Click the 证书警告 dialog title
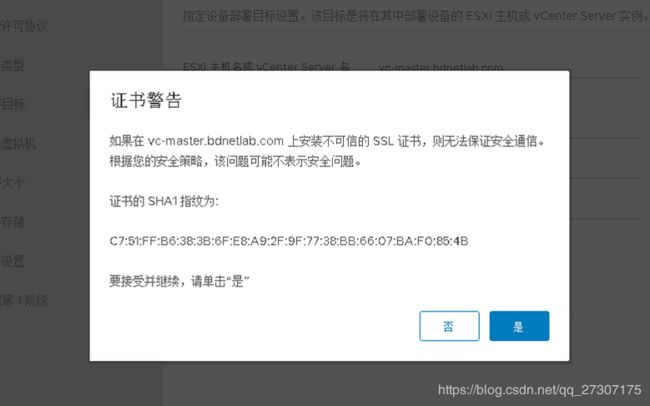The image size is (650, 406). click(x=146, y=100)
